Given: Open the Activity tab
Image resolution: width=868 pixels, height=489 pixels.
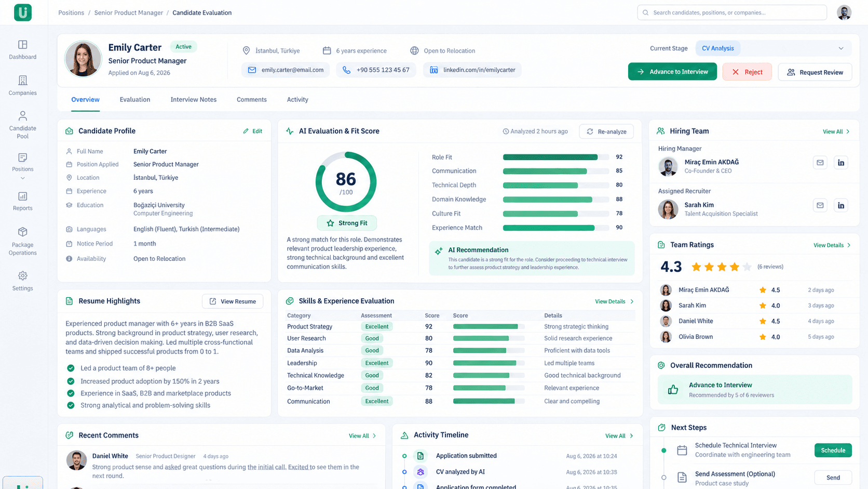Looking at the screenshot, I should pos(297,100).
